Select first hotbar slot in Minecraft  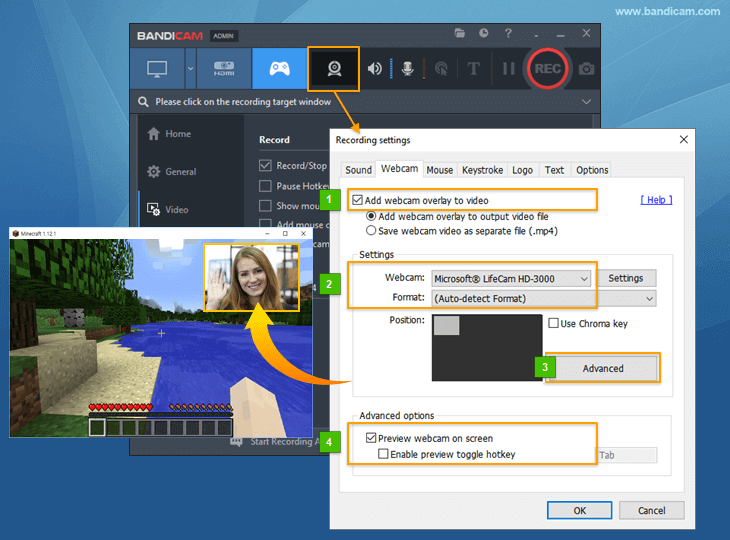click(97, 427)
